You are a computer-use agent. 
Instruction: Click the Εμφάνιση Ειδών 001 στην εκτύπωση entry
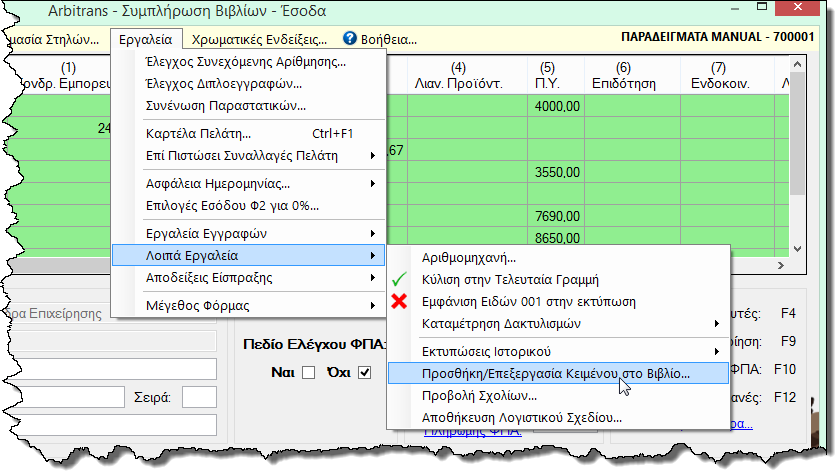pyautogui.click(x=558, y=302)
